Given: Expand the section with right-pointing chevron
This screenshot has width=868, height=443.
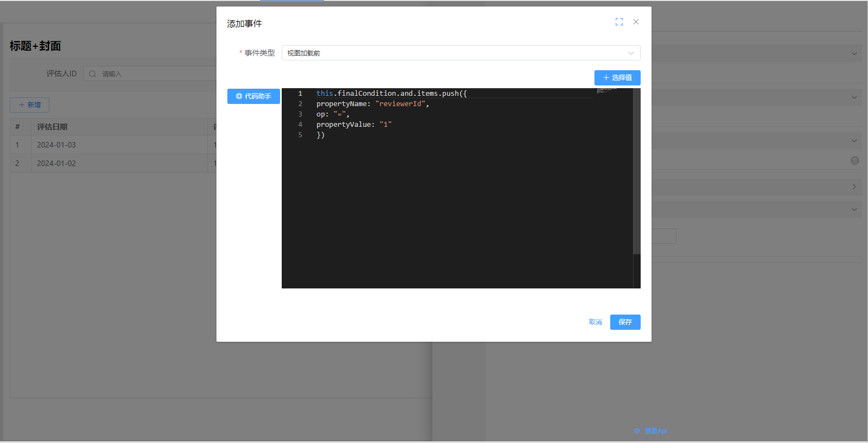Looking at the screenshot, I should click(854, 187).
